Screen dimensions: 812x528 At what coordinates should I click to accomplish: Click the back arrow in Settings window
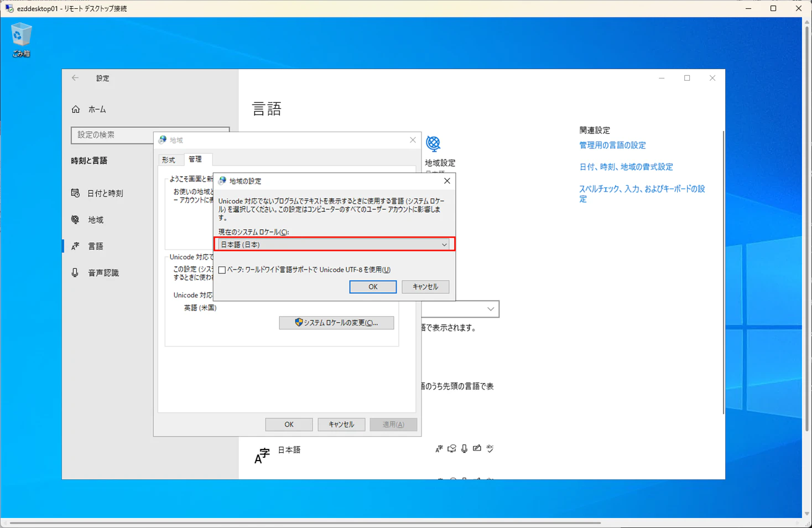pyautogui.click(x=75, y=78)
